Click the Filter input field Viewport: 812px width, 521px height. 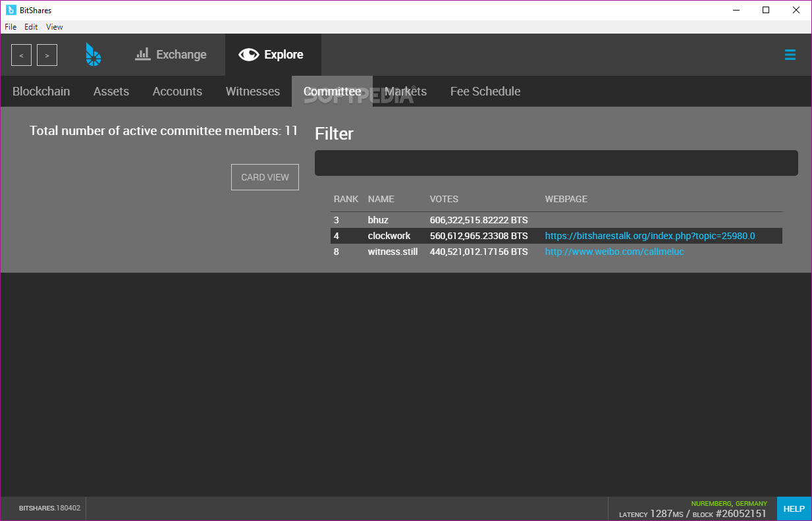click(556, 163)
